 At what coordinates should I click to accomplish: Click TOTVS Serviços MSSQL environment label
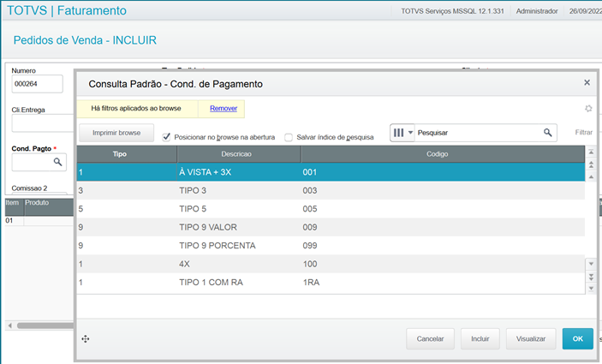tap(452, 11)
